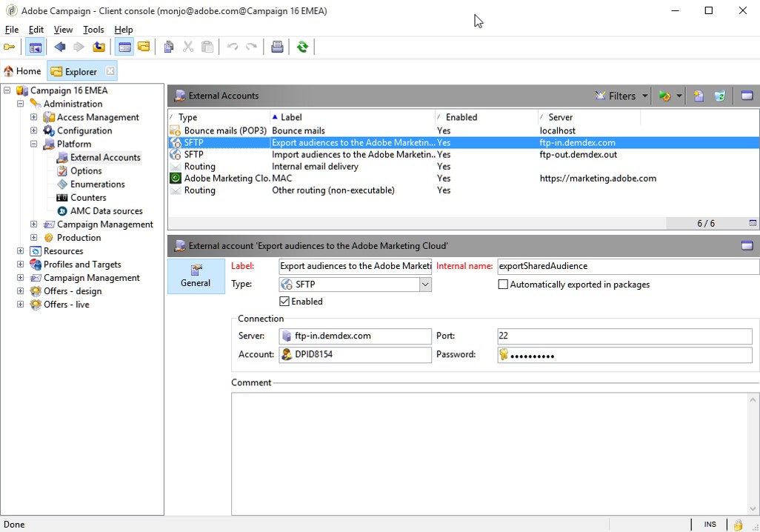
Task: Switch to the Home tab
Action: (x=23, y=71)
